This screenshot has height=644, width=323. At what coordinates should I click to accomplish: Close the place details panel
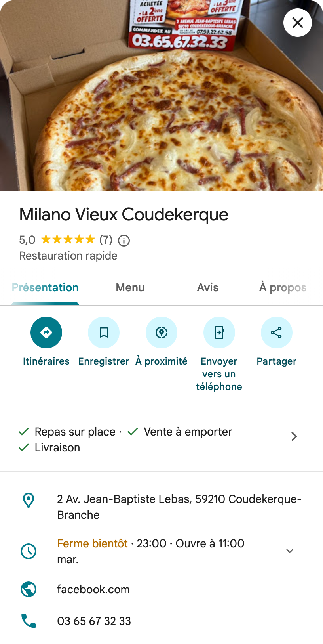click(x=298, y=23)
